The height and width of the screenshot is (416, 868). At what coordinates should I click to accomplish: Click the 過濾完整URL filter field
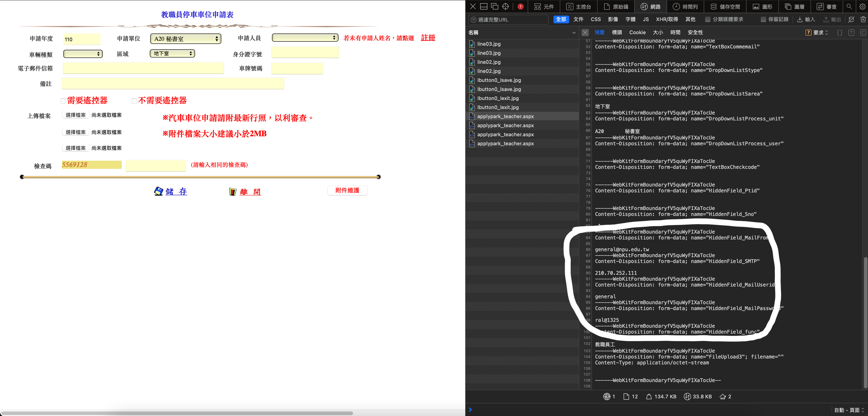tap(508, 19)
